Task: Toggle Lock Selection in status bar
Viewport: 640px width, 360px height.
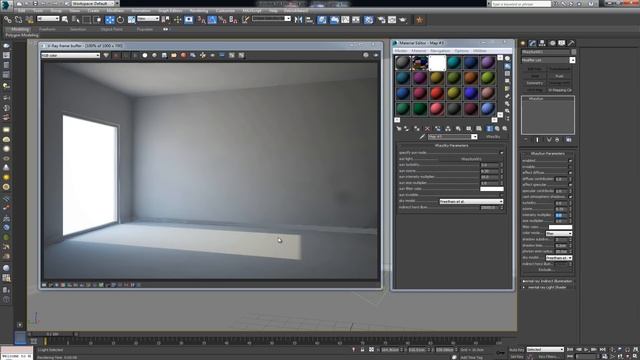Action: (362, 350)
